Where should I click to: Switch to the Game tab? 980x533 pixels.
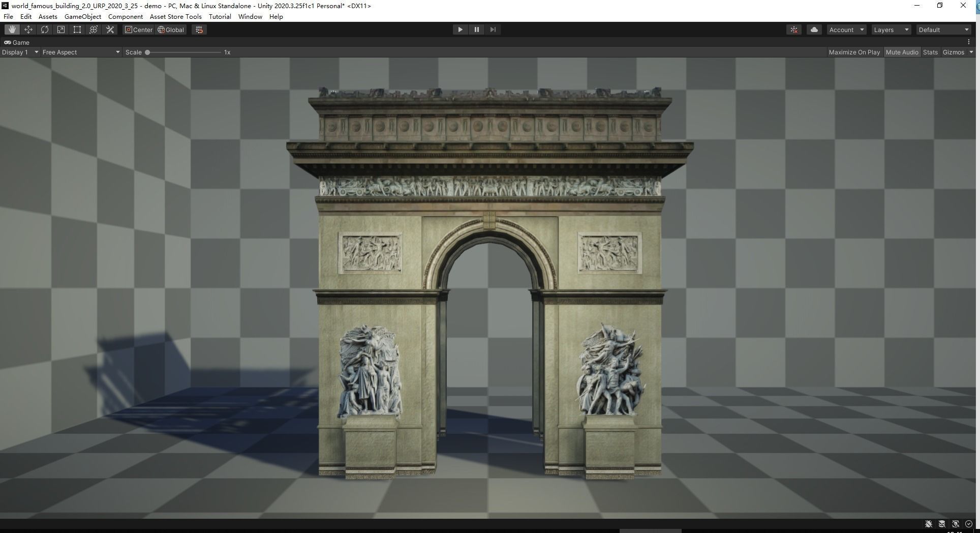[x=17, y=42]
